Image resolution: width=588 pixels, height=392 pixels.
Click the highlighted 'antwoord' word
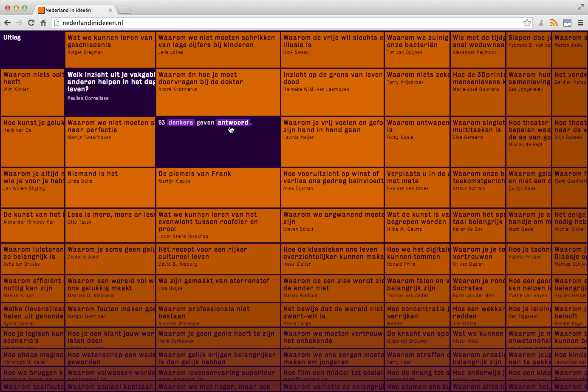click(x=233, y=122)
